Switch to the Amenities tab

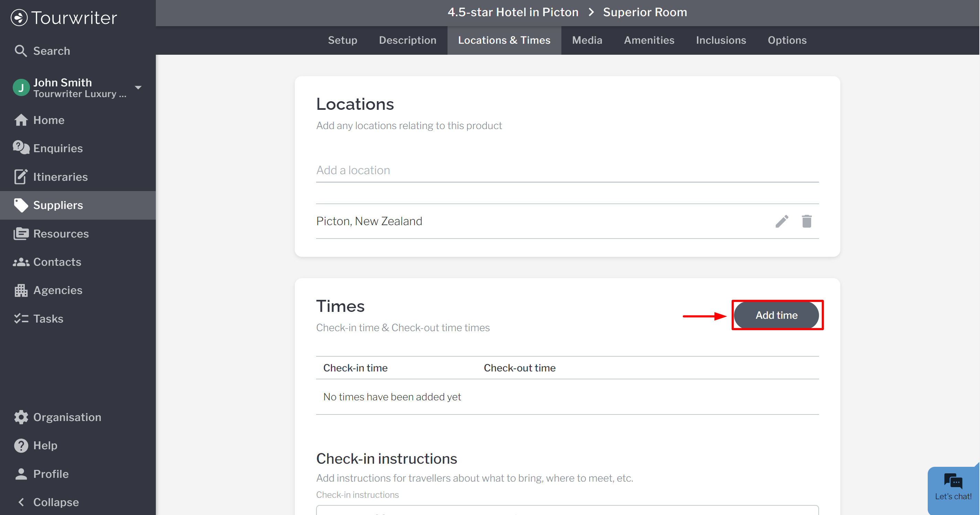coord(649,40)
